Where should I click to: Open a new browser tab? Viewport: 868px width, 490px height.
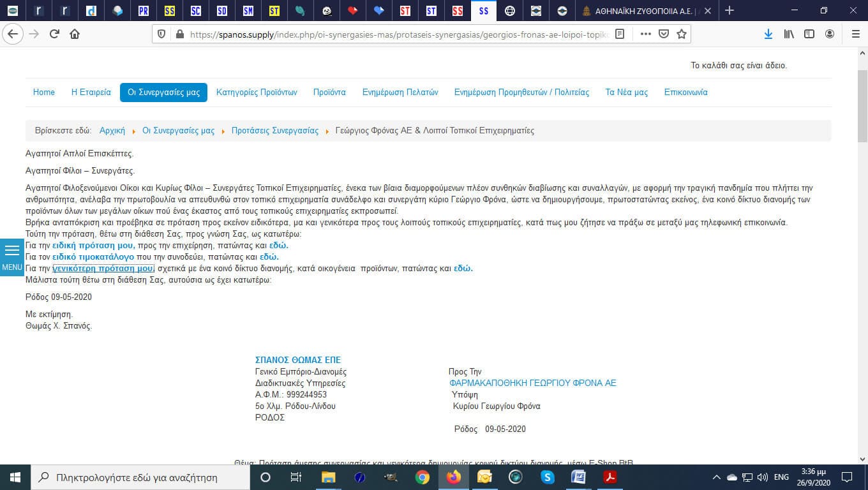pyautogui.click(x=730, y=10)
